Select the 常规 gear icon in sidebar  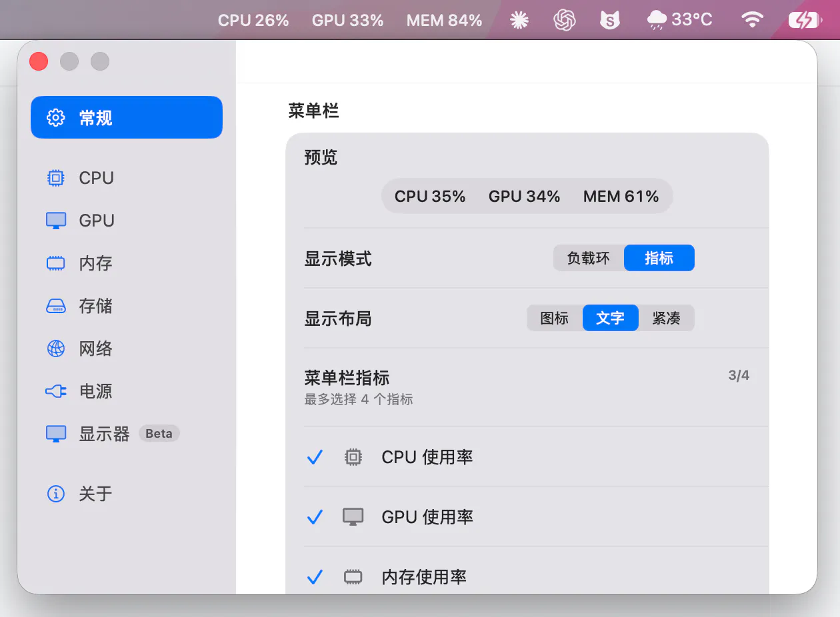tap(55, 118)
